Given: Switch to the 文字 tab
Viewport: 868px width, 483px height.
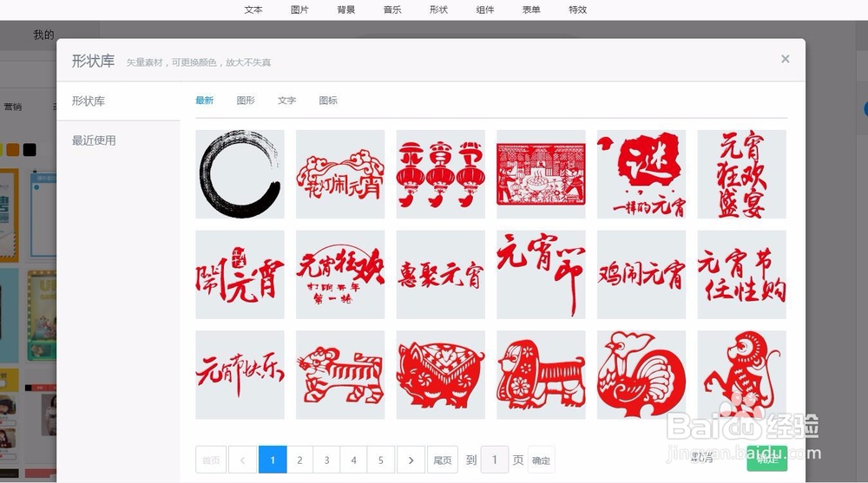Looking at the screenshot, I should (x=286, y=100).
